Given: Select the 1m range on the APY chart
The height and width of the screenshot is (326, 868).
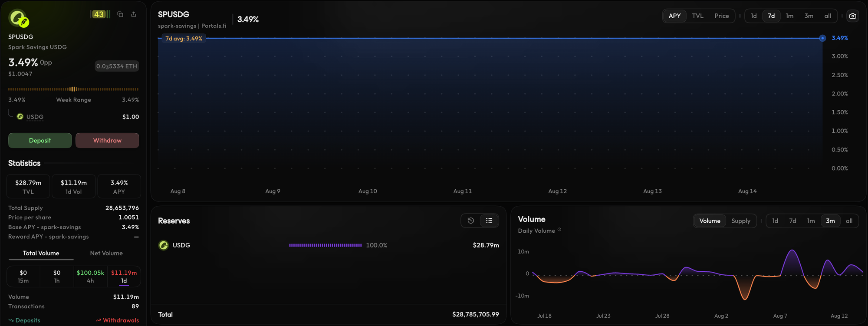Looking at the screenshot, I should click(x=789, y=16).
